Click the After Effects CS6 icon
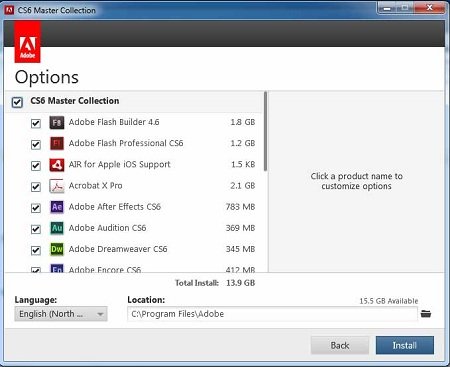The image size is (450, 367). point(57,207)
